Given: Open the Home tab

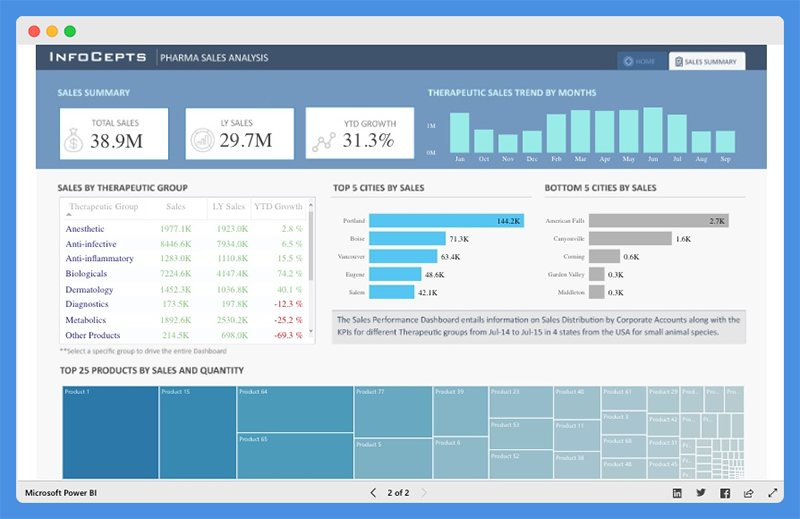Looking at the screenshot, I should click(640, 61).
